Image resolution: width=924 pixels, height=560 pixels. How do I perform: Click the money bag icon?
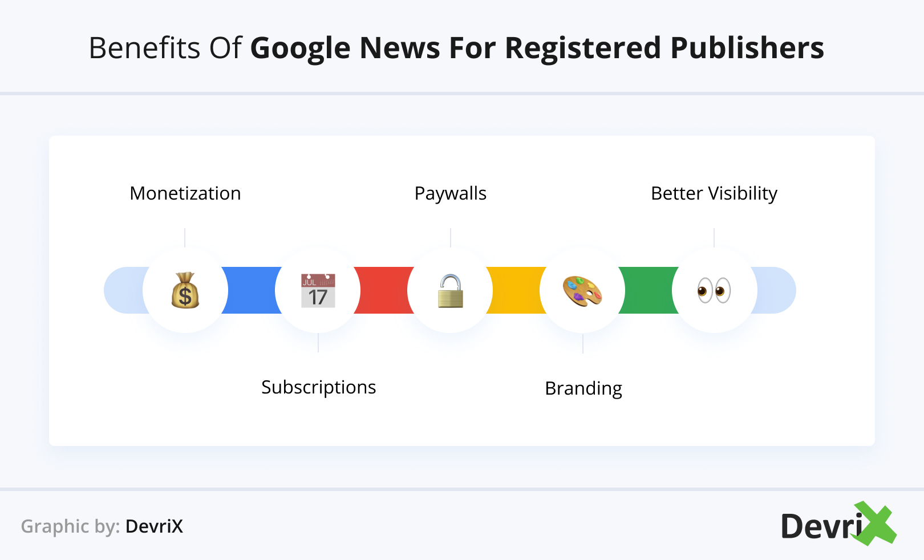(x=185, y=291)
